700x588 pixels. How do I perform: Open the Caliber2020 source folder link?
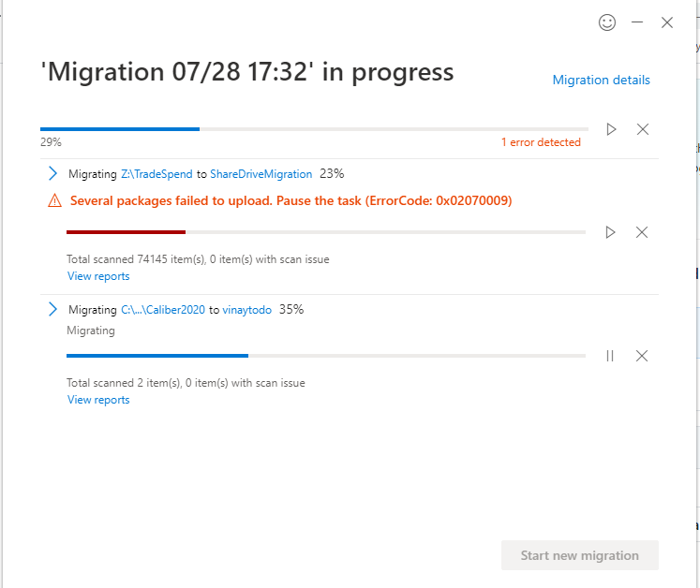coord(163,309)
